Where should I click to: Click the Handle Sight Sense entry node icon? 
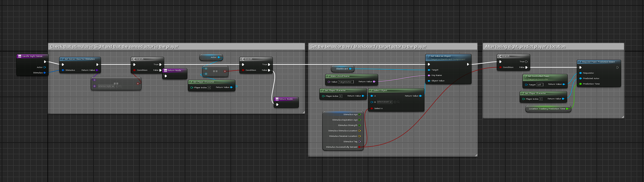click(19, 56)
